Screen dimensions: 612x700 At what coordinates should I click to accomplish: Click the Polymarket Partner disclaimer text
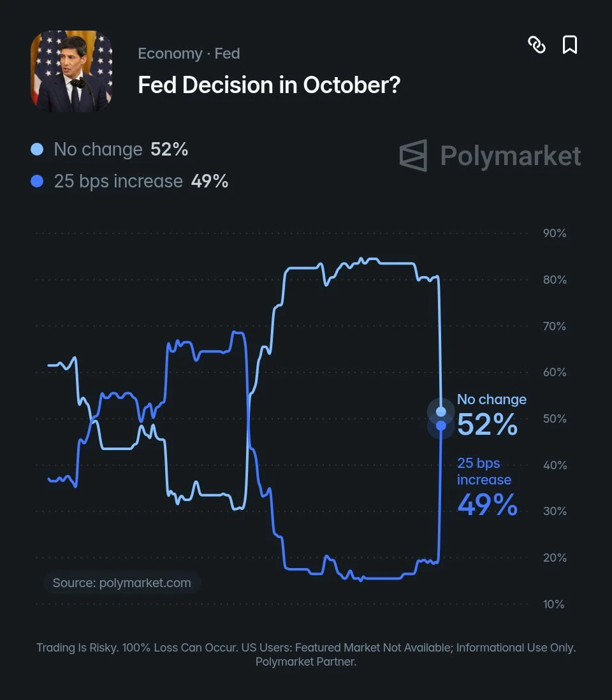[306, 661]
